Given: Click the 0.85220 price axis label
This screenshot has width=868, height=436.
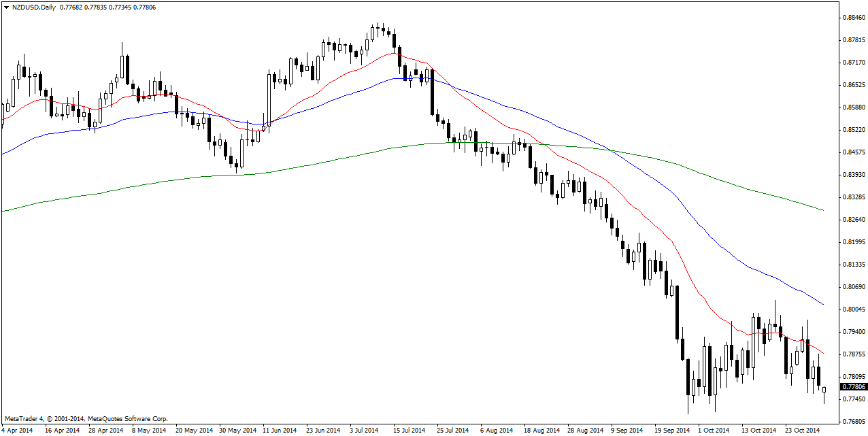Looking at the screenshot, I should (852, 130).
